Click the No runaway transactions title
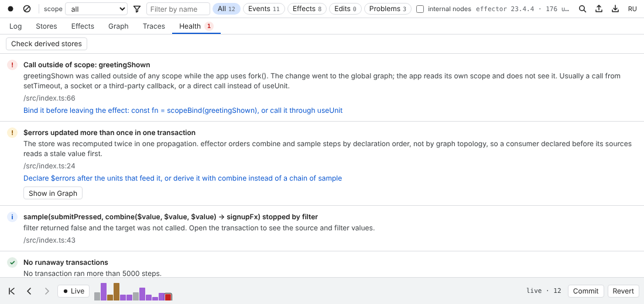Viewport: 644px width, 304px height. (x=66, y=262)
